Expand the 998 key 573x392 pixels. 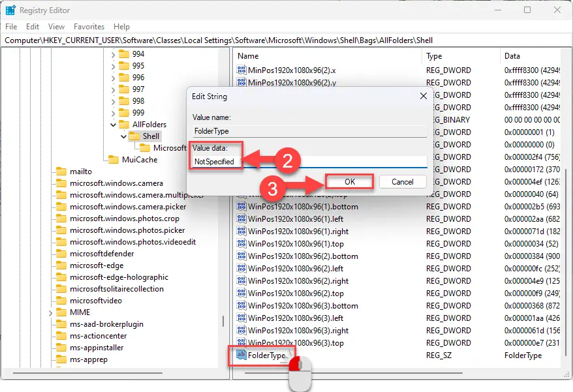(x=113, y=102)
